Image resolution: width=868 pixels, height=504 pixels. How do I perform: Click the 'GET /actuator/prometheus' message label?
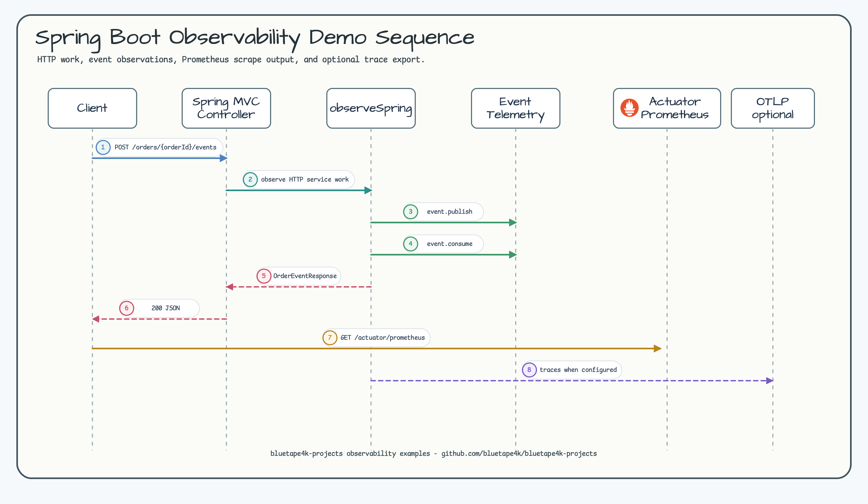click(383, 338)
